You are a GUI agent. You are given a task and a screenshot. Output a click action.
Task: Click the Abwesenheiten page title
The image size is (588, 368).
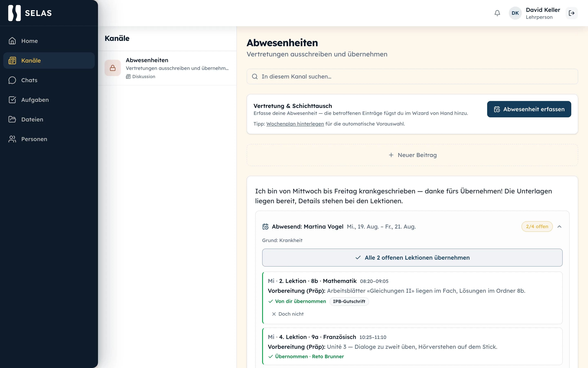[282, 43]
